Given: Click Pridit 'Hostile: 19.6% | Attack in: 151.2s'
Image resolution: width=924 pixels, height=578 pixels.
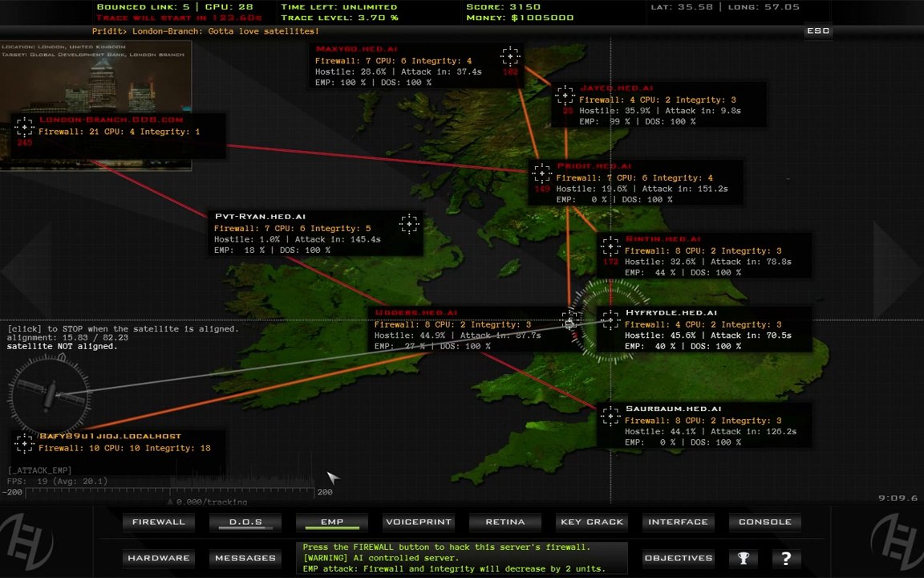Looking at the screenshot, I should [642, 189].
